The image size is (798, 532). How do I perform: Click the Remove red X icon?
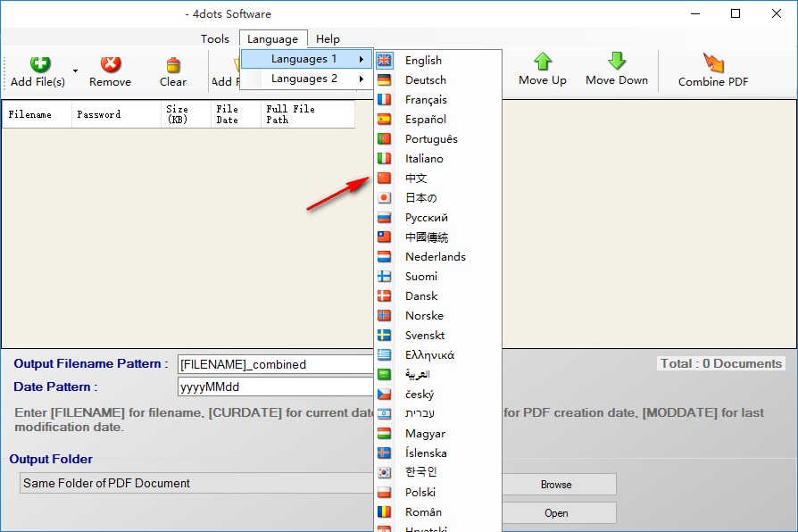click(x=111, y=64)
